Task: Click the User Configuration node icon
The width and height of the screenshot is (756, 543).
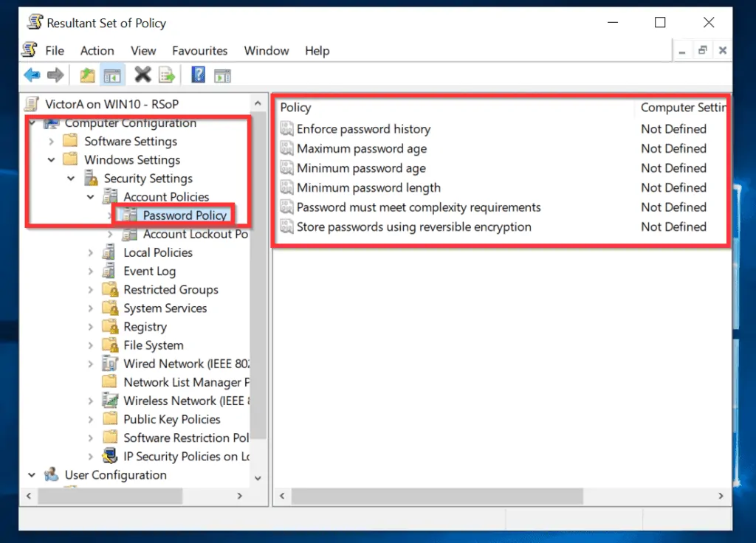Action: coord(51,474)
